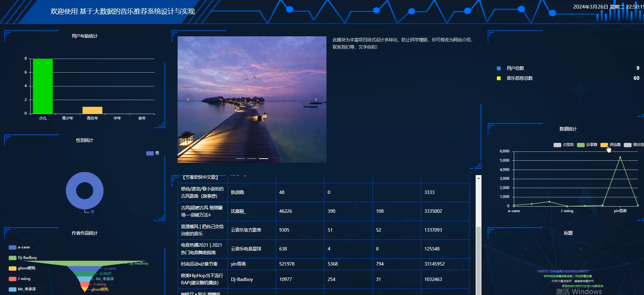
Task: Click the dashboard header title text
Action: 123,11
